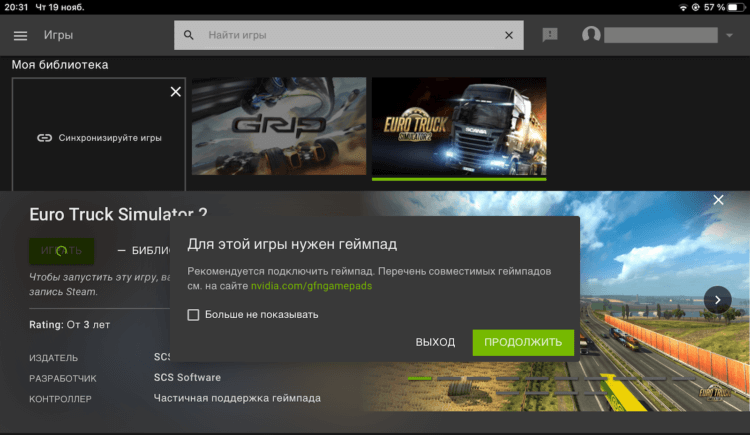This screenshot has height=435, width=750.
Task: Open the feedback notification icon
Action: (550, 34)
